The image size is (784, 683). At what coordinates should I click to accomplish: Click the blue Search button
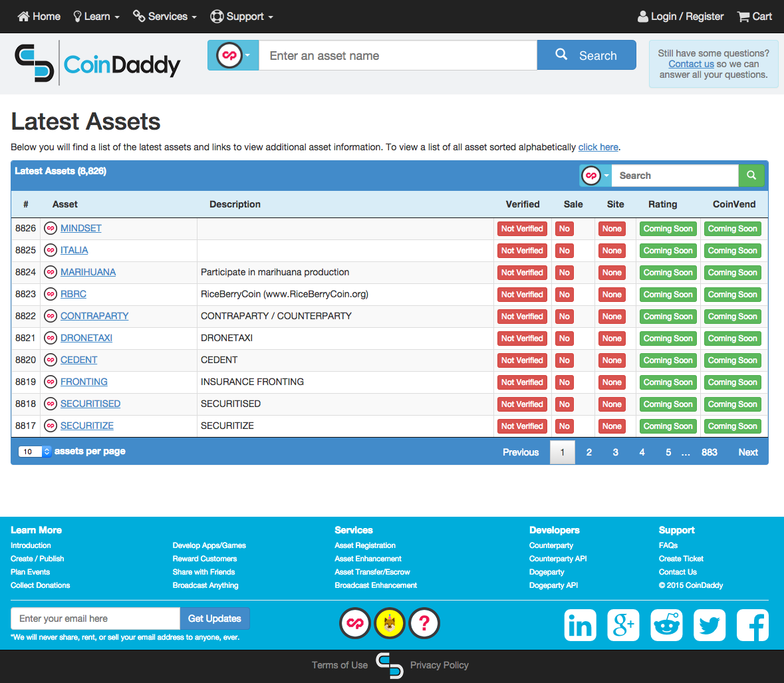pyautogui.click(x=587, y=55)
